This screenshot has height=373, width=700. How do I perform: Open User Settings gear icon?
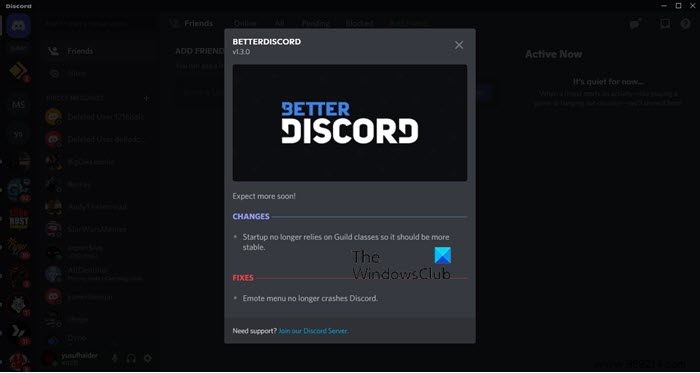coord(147,358)
